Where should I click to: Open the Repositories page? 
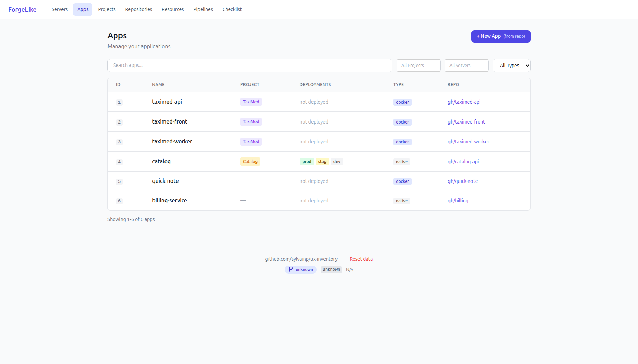tap(138, 9)
